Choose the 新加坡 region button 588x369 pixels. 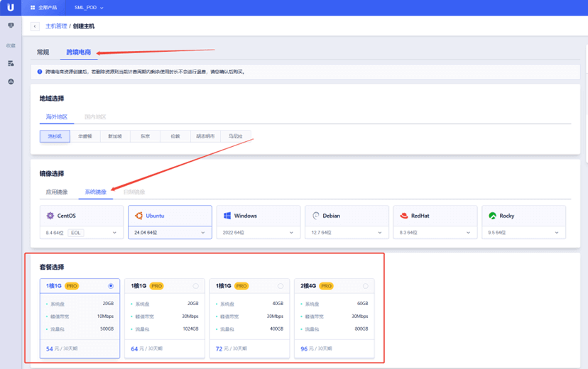tap(115, 136)
